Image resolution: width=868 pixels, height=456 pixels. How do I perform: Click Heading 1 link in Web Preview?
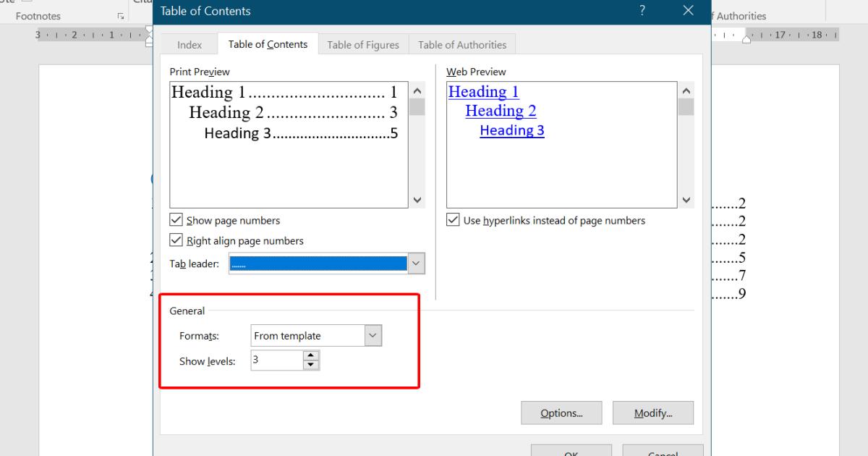coord(484,92)
